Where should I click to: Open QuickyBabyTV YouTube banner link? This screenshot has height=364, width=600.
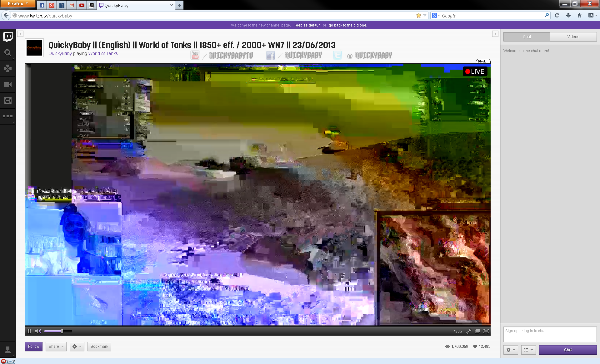click(222, 55)
